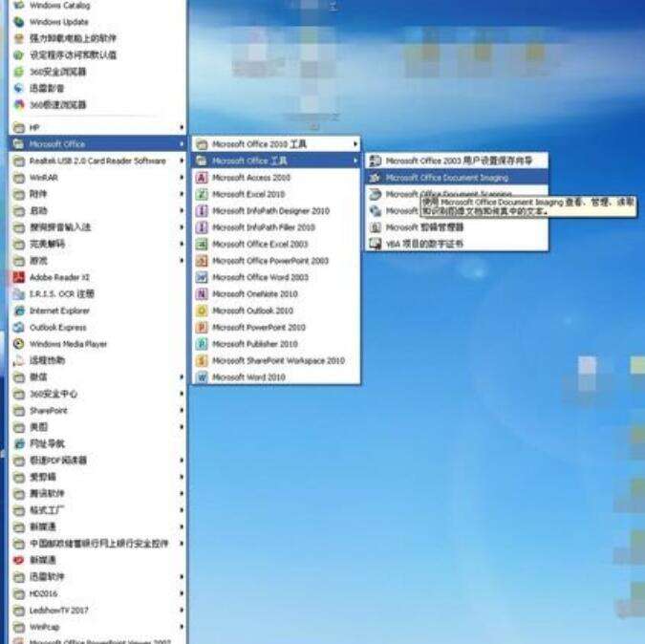Image resolution: width=645 pixels, height=644 pixels.
Task: Click Windows Update in start menu
Action: [97, 22]
